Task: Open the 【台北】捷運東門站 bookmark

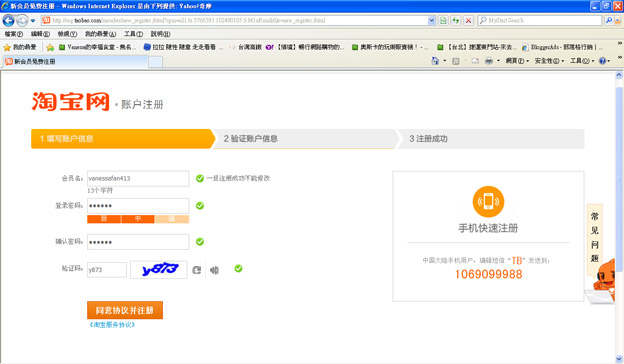Action: 476,47
